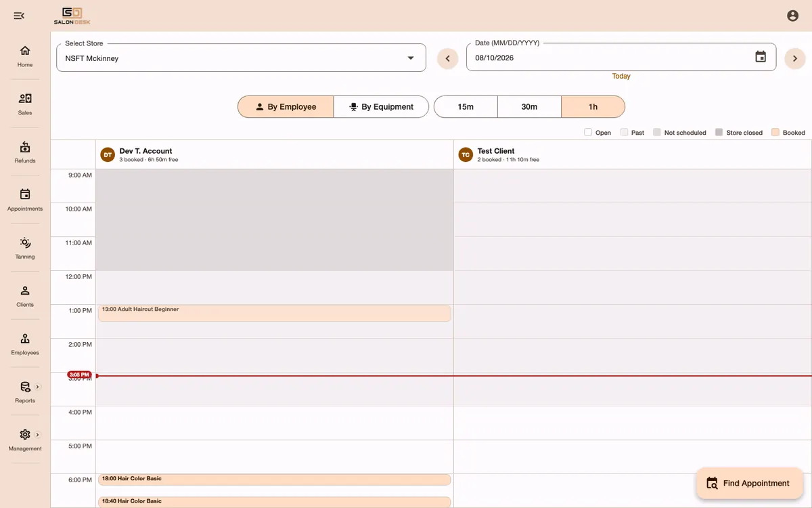The image size is (812, 508).
Task: Open the Clients section
Action: (x=25, y=296)
